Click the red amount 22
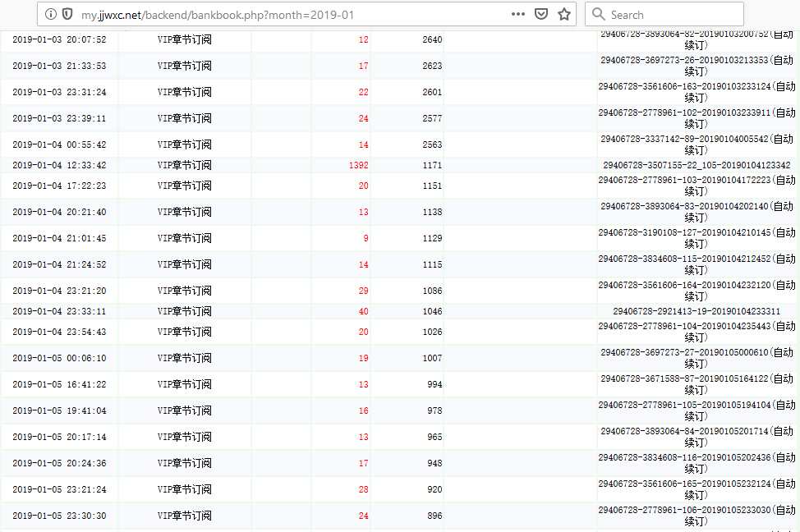This screenshot has height=532, width=800. tap(363, 92)
